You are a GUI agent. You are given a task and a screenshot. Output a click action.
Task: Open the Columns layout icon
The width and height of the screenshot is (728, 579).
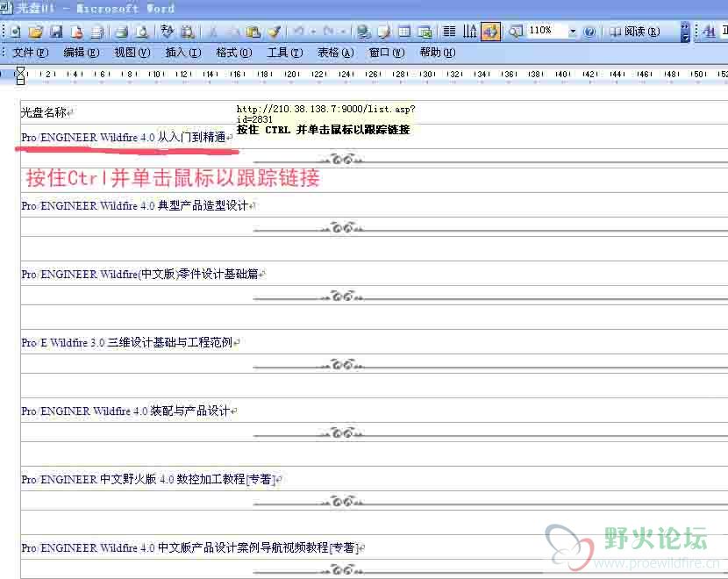pyautogui.click(x=449, y=32)
